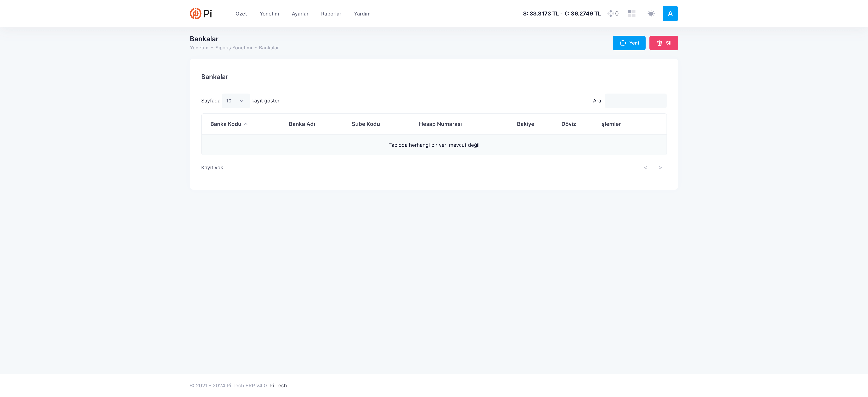Image resolution: width=868 pixels, height=397 pixels.
Task: Sort by the Banka Adı column
Action: [302, 124]
